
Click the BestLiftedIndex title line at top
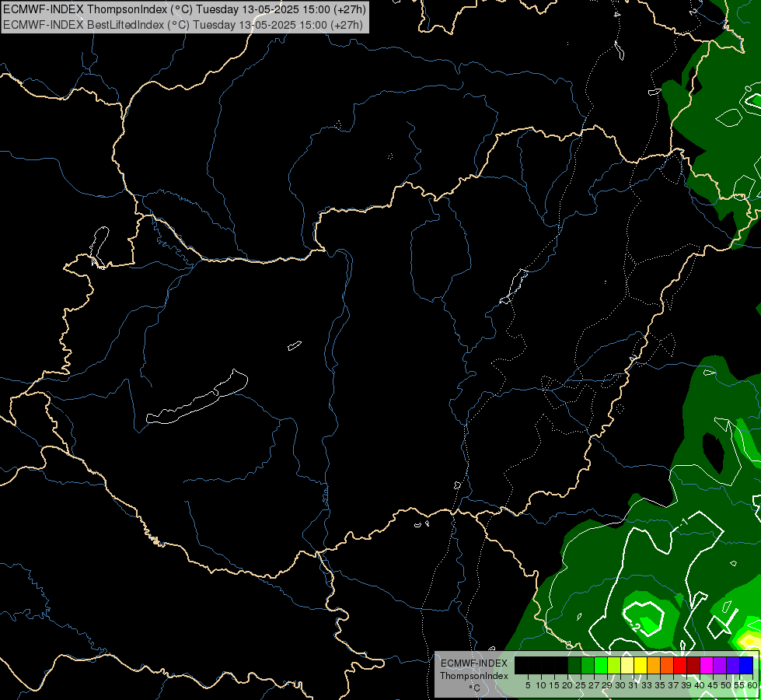[x=183, y=24]
